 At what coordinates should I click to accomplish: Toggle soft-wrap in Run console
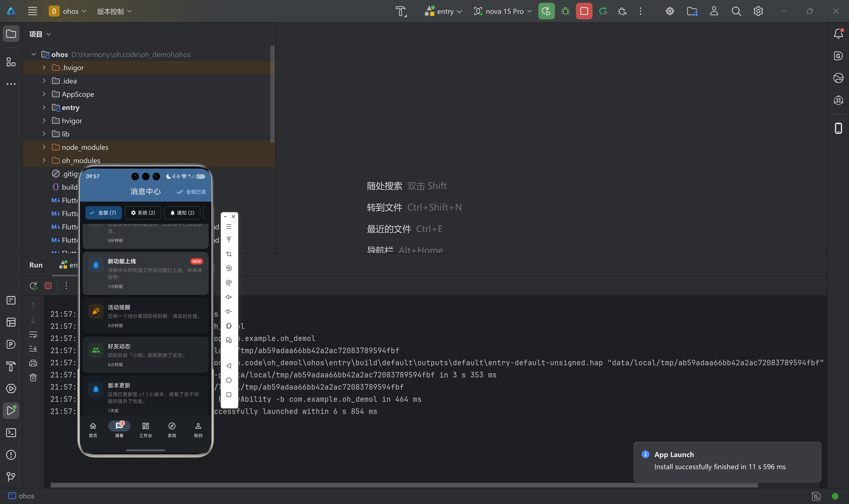33,335
